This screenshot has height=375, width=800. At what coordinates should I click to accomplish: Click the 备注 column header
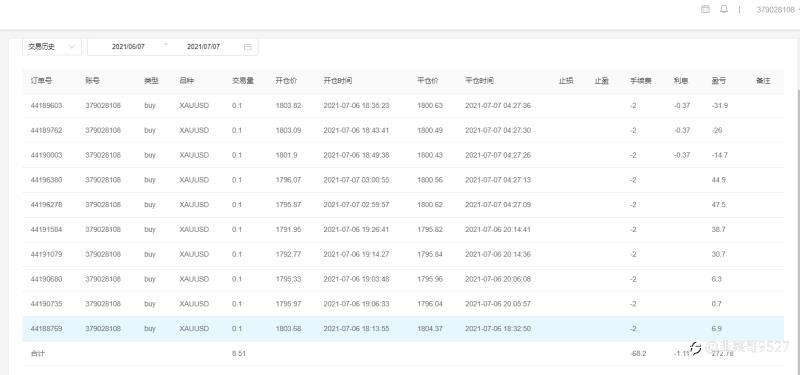[x=763, y=81]
